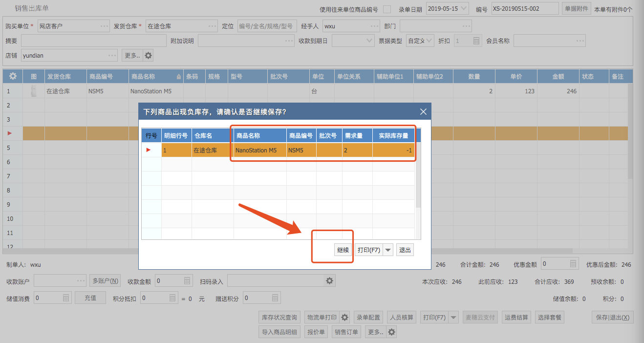Click the 库存状况查询 button
The image size is (644, 343).
pyautogui.click(x=279, y=317)
